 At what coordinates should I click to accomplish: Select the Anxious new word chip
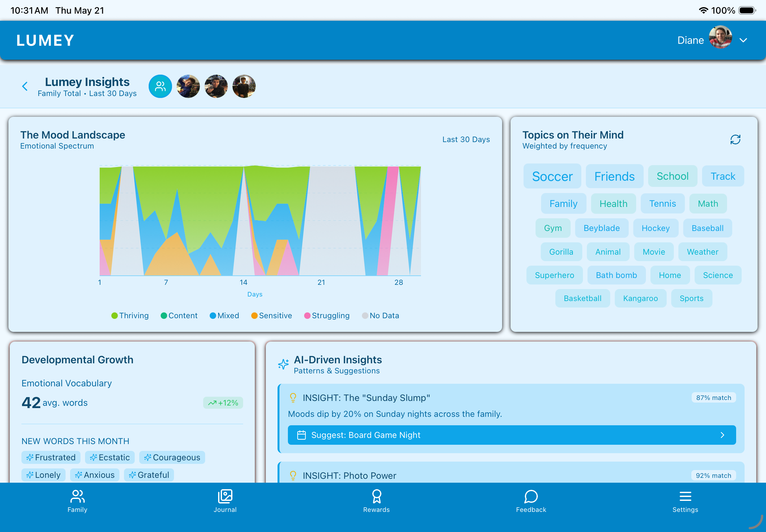click(95, 475)
